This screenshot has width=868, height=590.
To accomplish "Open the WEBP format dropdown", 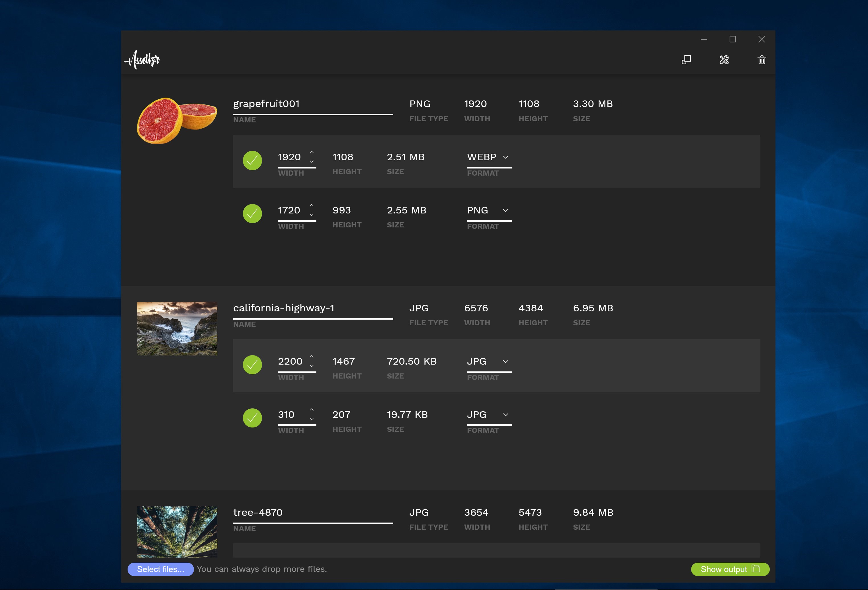I will 488,157.
